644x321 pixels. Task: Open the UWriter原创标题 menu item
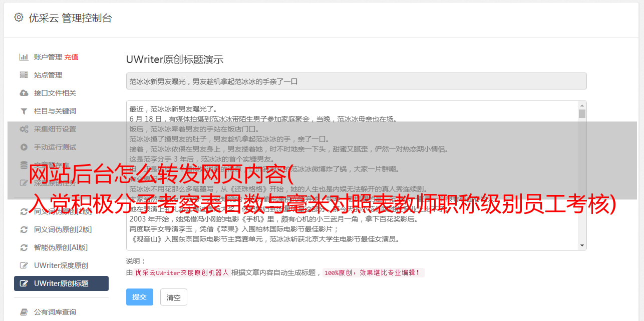[61, 283]
